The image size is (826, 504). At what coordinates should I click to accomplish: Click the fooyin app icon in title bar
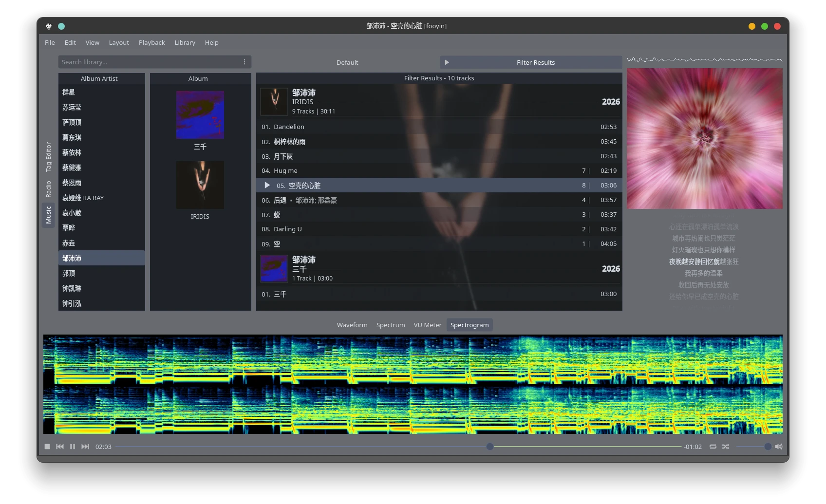point(49,26)
